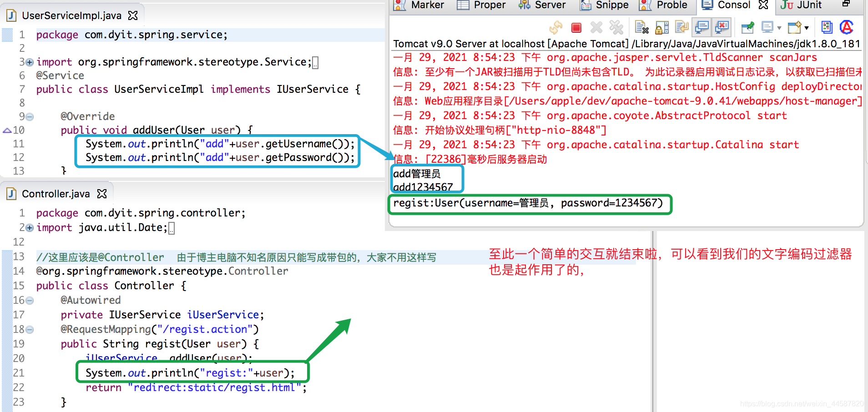Toggle Show Console When Standard Out Changes
868x412 pixels.
702,28
